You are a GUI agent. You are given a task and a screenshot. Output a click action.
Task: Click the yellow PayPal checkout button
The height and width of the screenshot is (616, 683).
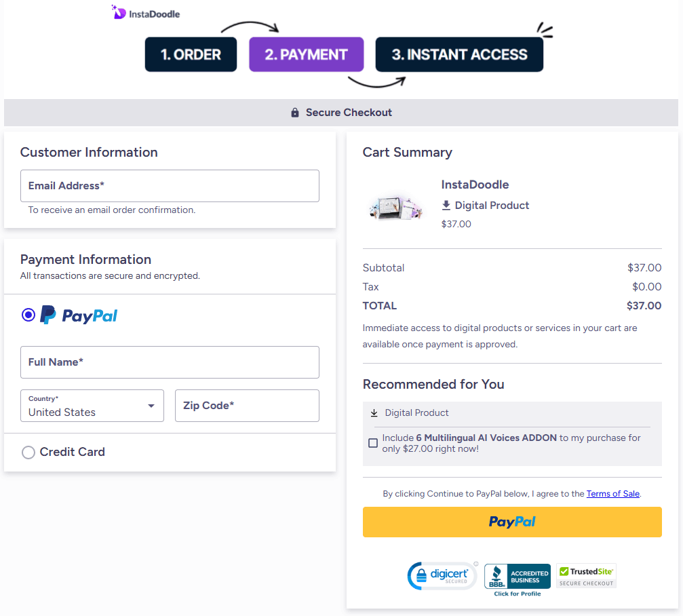(x=511, y=522)
